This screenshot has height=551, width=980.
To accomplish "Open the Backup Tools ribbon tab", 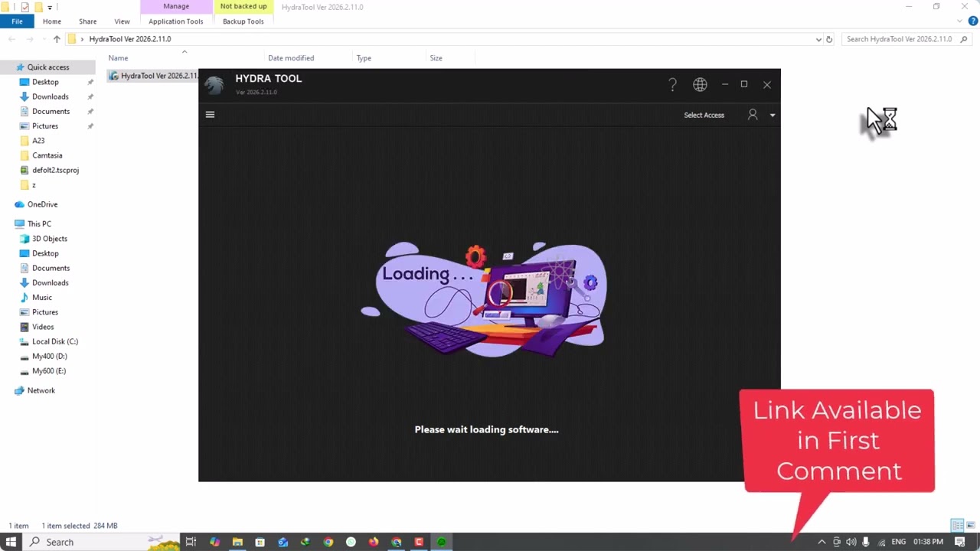I will pyautogui.click(x=243, y=21).
